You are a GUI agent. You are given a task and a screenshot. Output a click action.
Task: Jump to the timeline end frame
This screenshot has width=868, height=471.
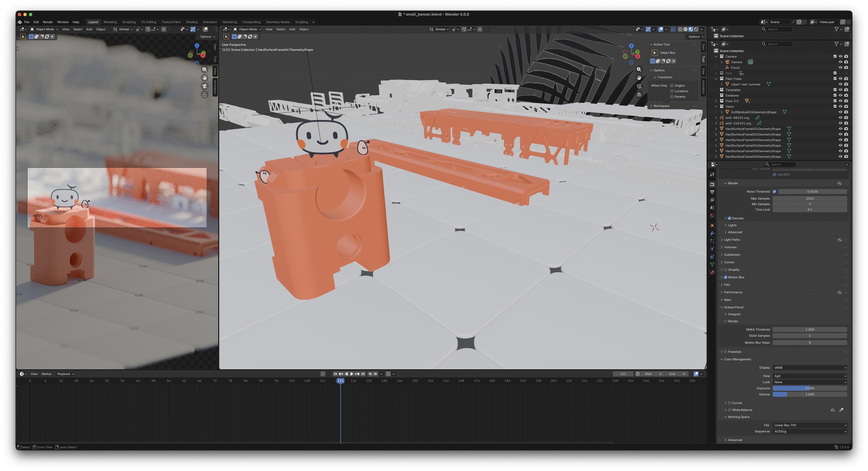[x=363, y=374]
